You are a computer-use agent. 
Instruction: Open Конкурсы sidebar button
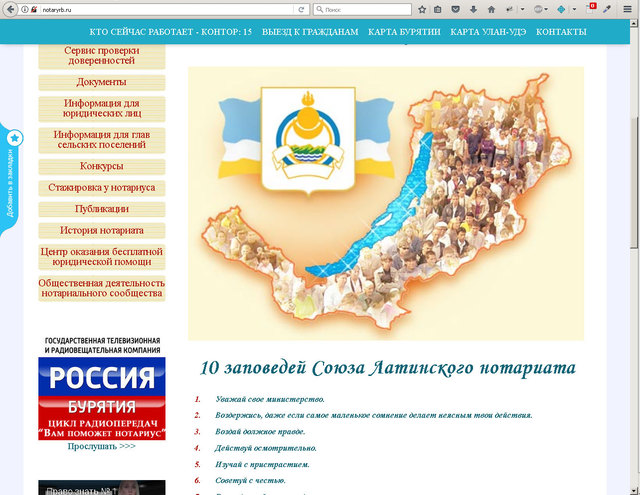point(102,166)
